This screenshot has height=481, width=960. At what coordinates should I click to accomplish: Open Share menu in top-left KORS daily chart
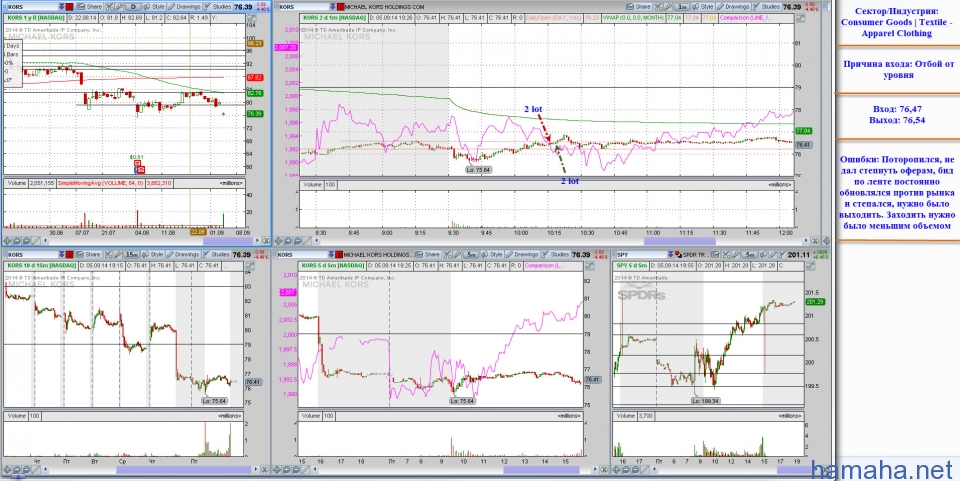pos(89,7)
